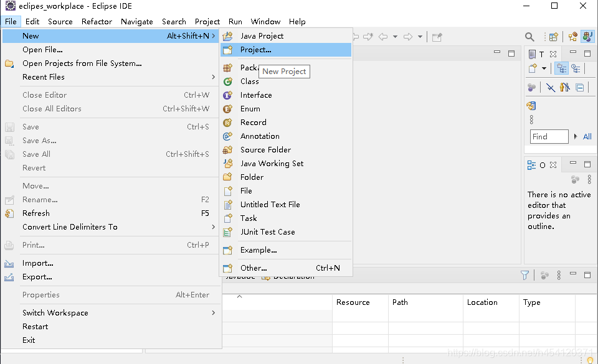This screenshot has width=598, height=364.
Task: Click Synchronize Changed tasks icon
Action: pos(531,106)
